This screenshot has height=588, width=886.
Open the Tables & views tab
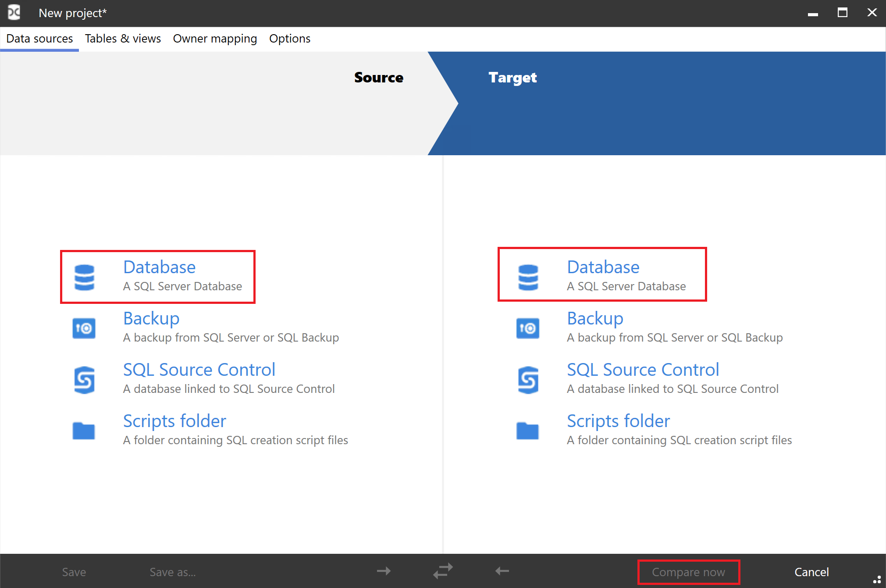click(x=123, y=39)
